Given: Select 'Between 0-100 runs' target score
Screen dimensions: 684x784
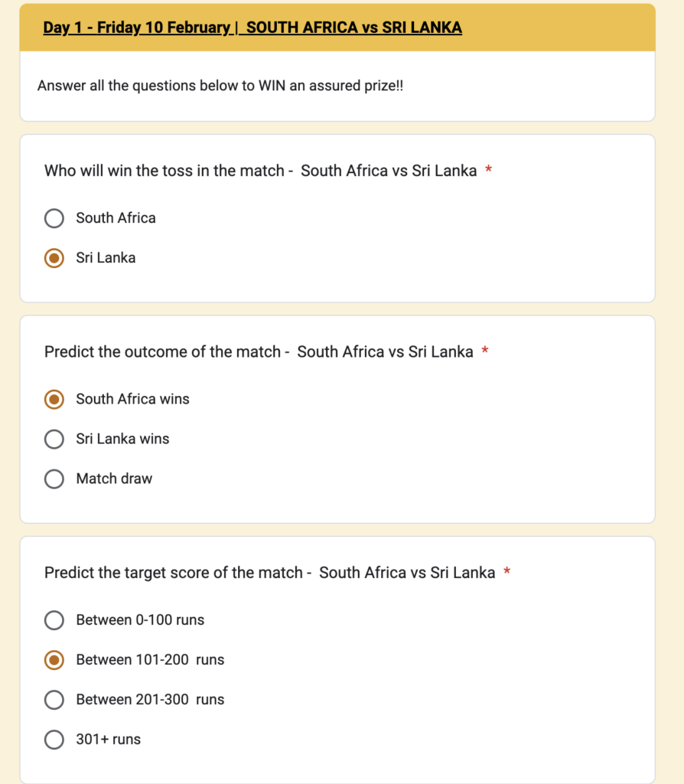Looking at the screenshot, I should coord(54,620).
